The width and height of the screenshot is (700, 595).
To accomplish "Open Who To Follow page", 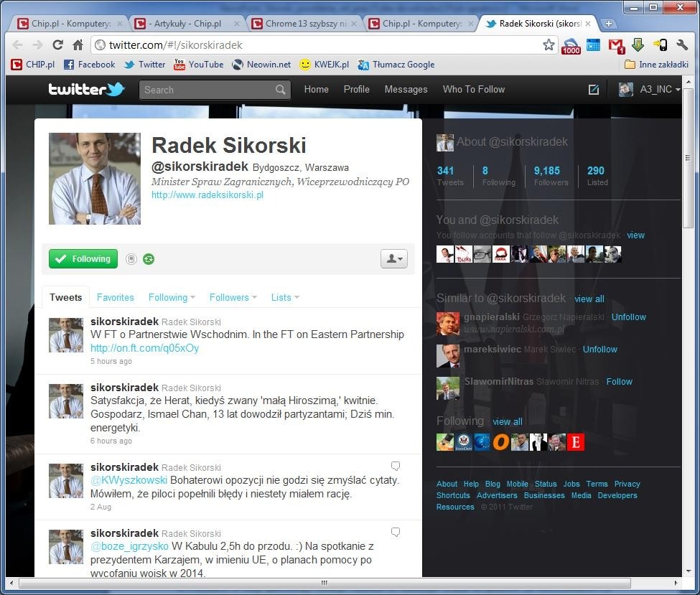I will [474, 89].
